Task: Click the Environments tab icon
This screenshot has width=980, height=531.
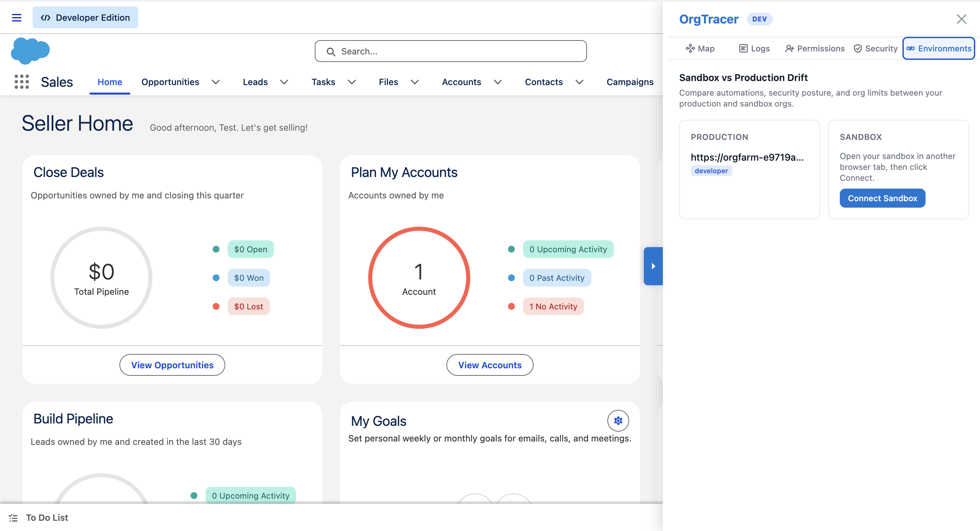Action: [910, 48]
